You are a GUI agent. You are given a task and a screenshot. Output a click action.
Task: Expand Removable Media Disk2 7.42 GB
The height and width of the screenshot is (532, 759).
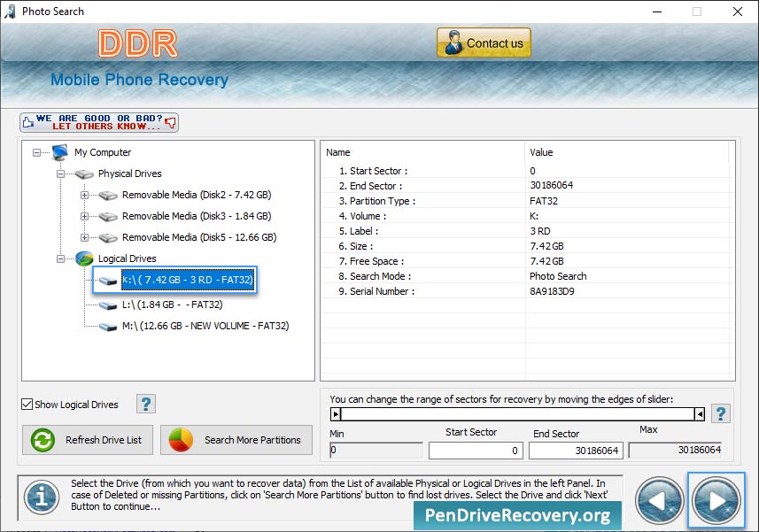84,196
